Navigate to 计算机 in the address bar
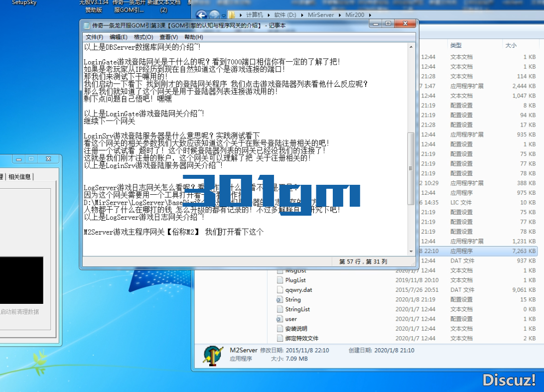 [x=254, y=15]
